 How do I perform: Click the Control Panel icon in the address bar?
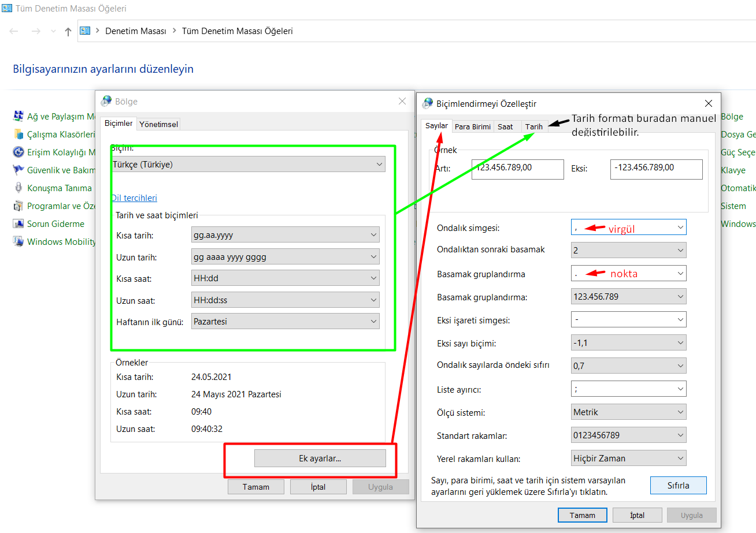(85, 31)
